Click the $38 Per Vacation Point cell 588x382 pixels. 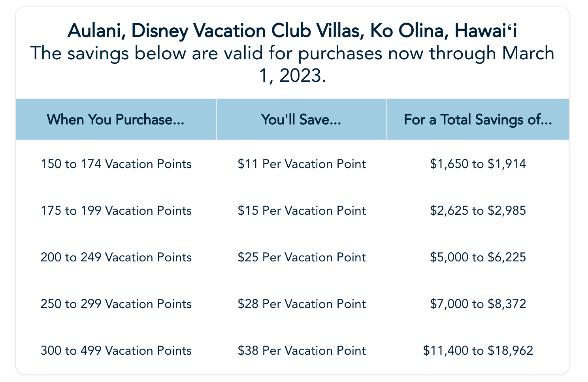302,350
